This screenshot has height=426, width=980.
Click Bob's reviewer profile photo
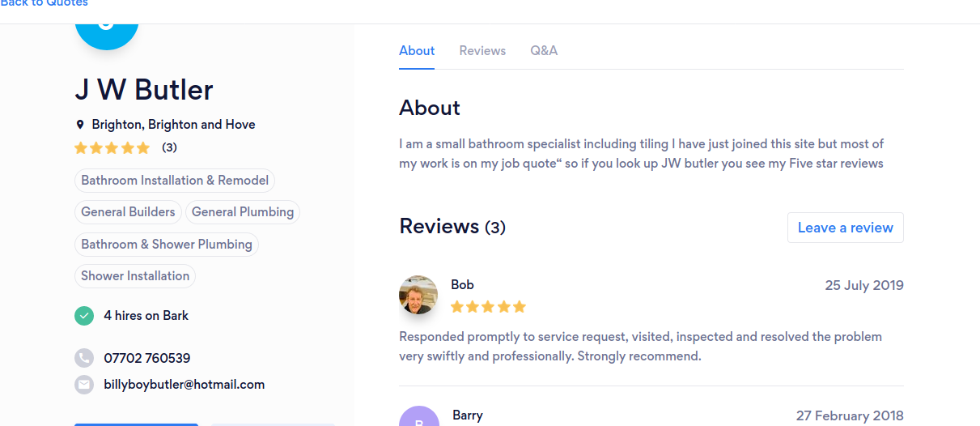[x=418, y=295]
